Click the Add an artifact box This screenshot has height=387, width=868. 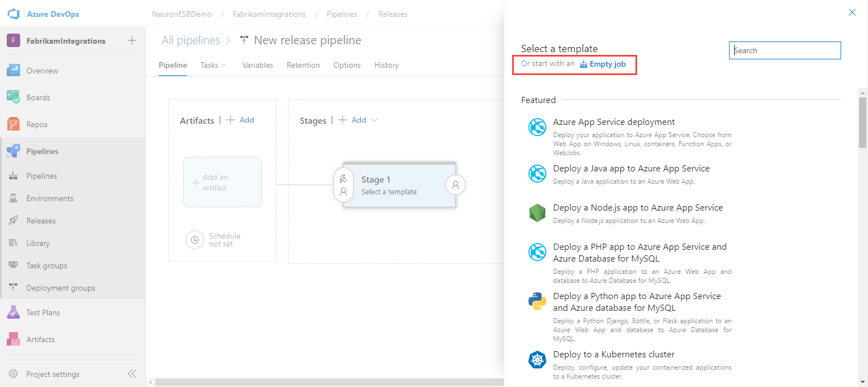point(222,182)
